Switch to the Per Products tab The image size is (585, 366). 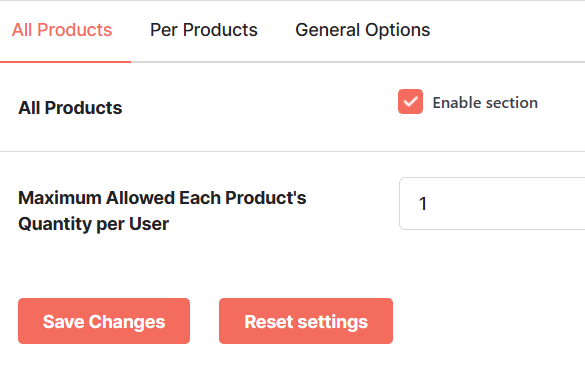click(204, 30)
